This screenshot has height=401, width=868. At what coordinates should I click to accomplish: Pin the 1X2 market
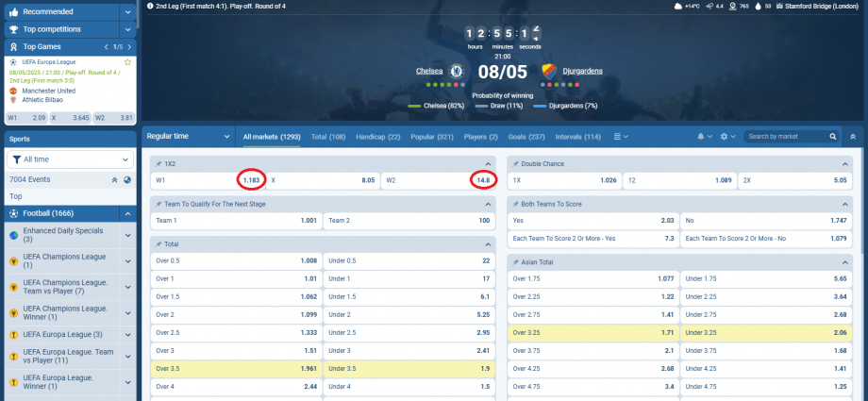[x=159, y=164]
